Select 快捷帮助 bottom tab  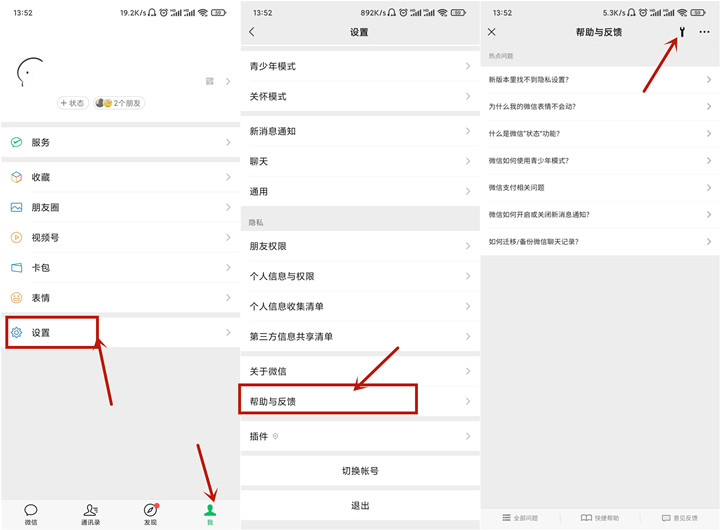click(600, 518)
